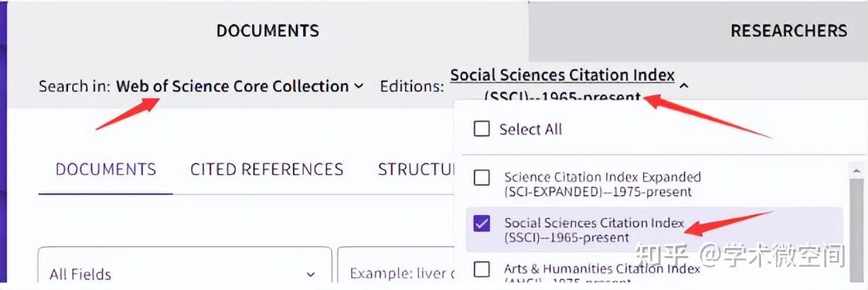
Task: Switch to the RESEARCHERS top tab
Action: 788,30
